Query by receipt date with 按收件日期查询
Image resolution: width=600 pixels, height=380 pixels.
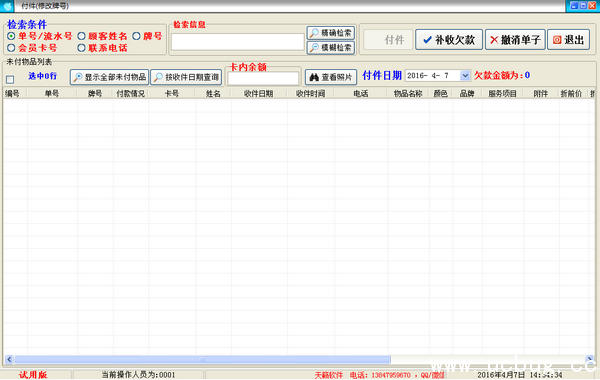point(186,77)
